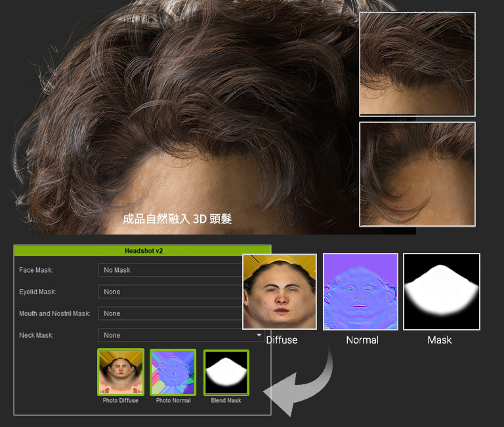
Task: Click the Eyelid Mask field label
Action: 37,292
